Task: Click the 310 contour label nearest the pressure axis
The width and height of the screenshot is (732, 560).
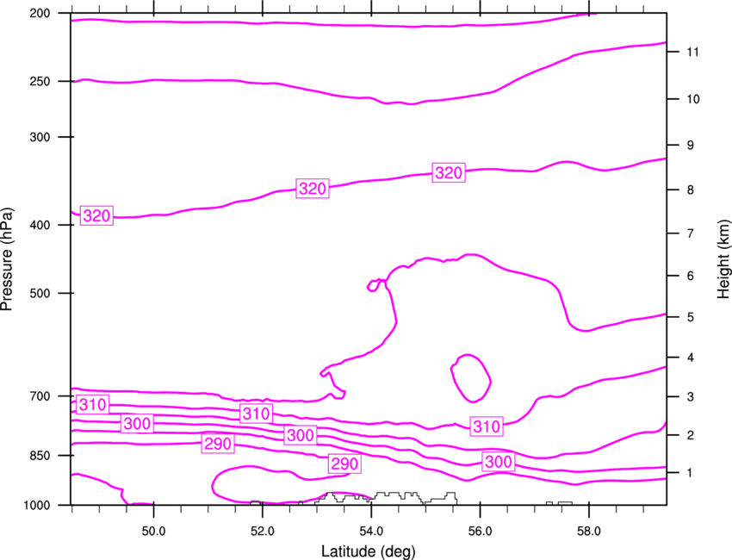Action: (92, 404)
